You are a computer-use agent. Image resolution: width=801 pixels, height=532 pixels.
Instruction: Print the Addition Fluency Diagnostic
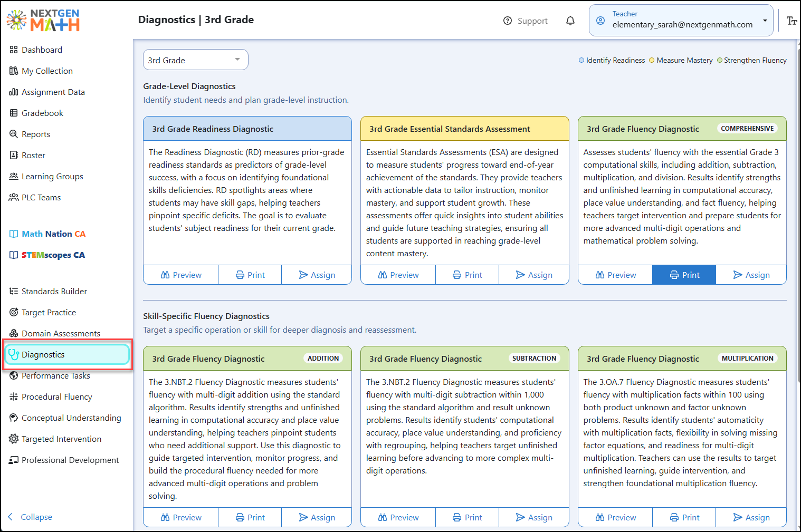(x=250, y=517)
